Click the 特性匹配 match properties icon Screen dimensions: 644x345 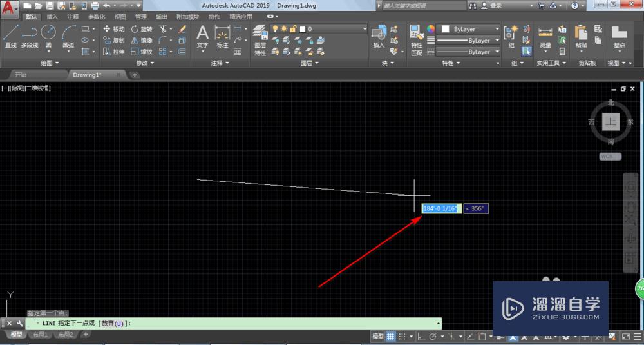pos(417,40)
